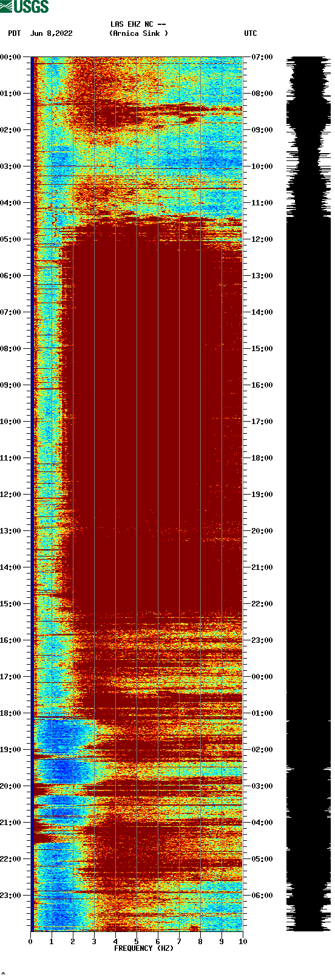The height and width of the screenshot is (980, 335).
Task: Click the '05:00' PDT time label
Action: point(10,239)
